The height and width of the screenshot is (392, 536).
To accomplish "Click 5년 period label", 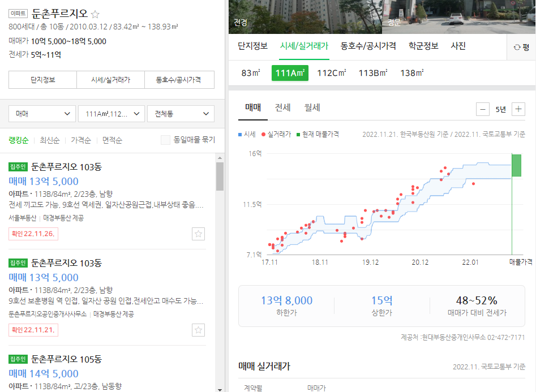I will coord(501,109).
